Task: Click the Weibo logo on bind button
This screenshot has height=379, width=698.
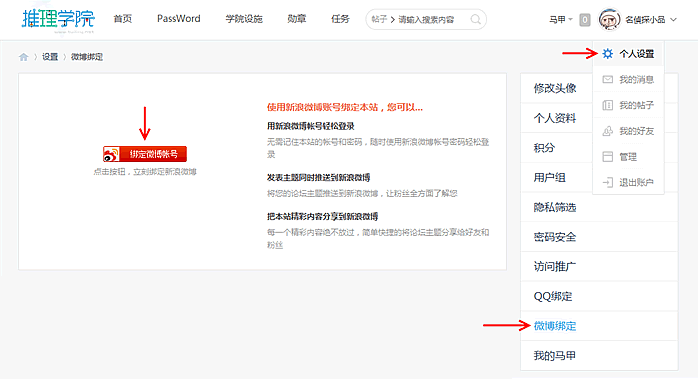Action: pos(111,154)
